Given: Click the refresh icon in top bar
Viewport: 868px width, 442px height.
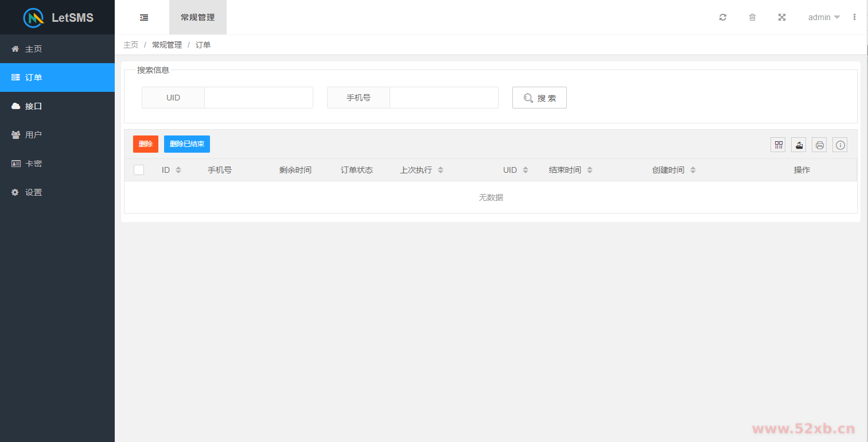Looking at the screenshot, I should 723,17.
